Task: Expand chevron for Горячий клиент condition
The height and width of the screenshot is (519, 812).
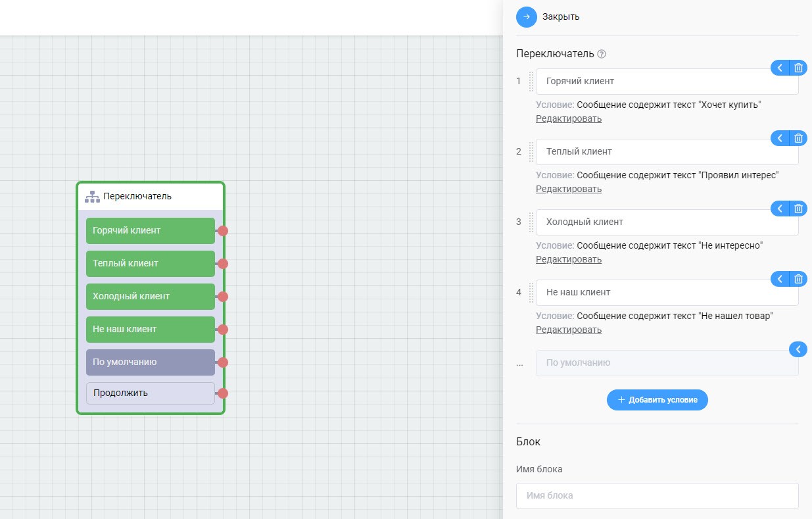Action: coord(780,68)
